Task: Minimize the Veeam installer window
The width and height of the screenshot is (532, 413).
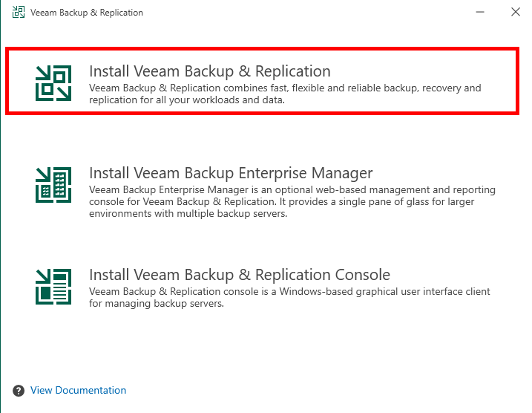Action: pos(480,12)
